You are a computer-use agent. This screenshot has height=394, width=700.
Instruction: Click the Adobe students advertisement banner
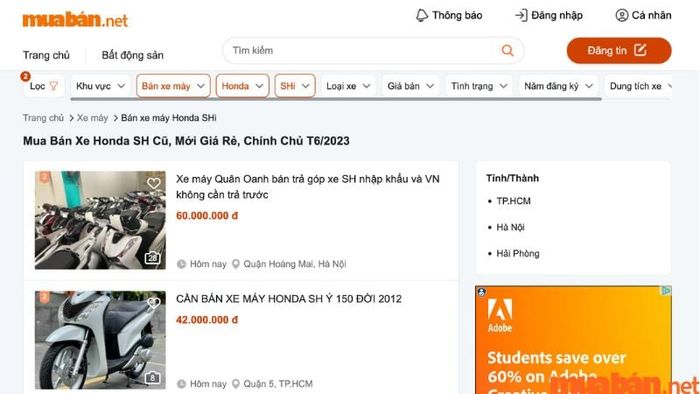tap(573, 340)
